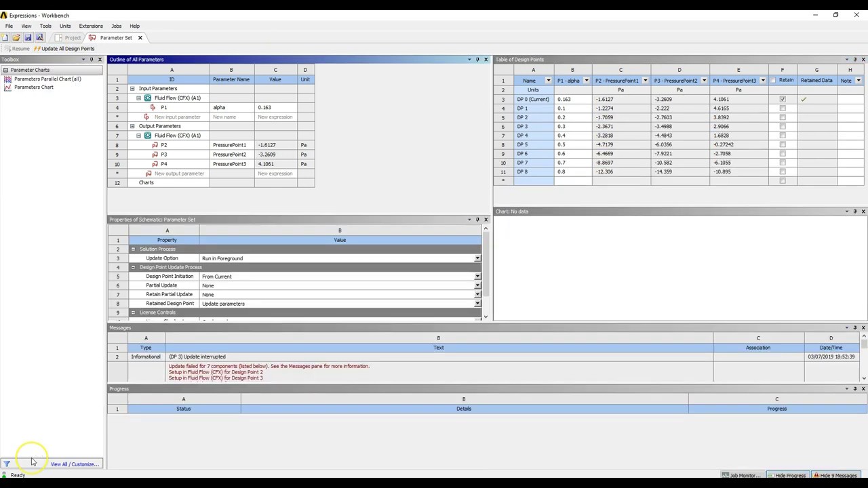868x488 pixels.
Task: Check Retain for DP 4
Action: (x=783, y=136)
